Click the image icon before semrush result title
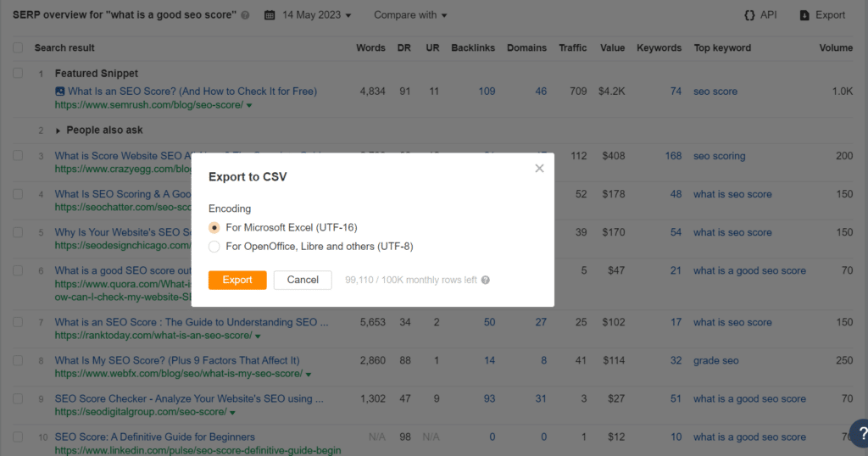868x456 pixels. click(60, 92)
